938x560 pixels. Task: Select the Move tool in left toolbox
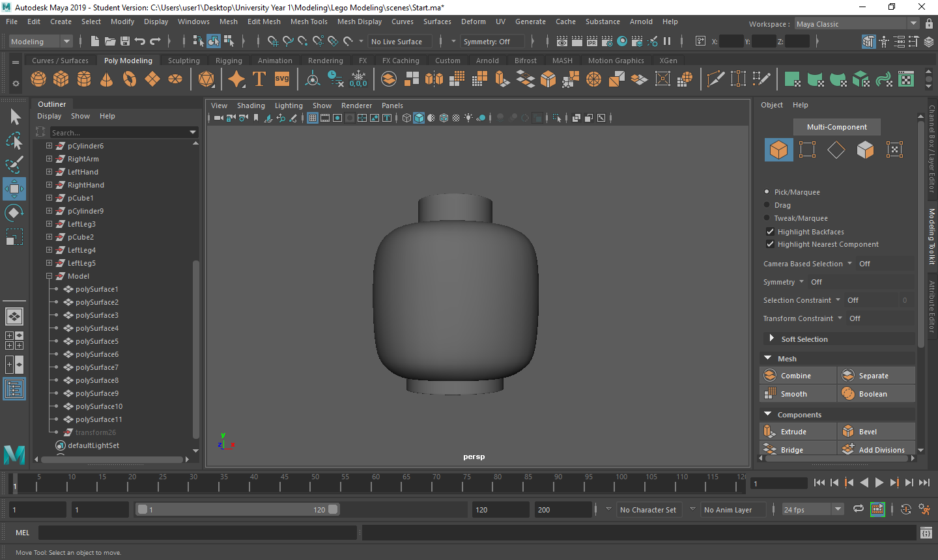click(14, 189)
